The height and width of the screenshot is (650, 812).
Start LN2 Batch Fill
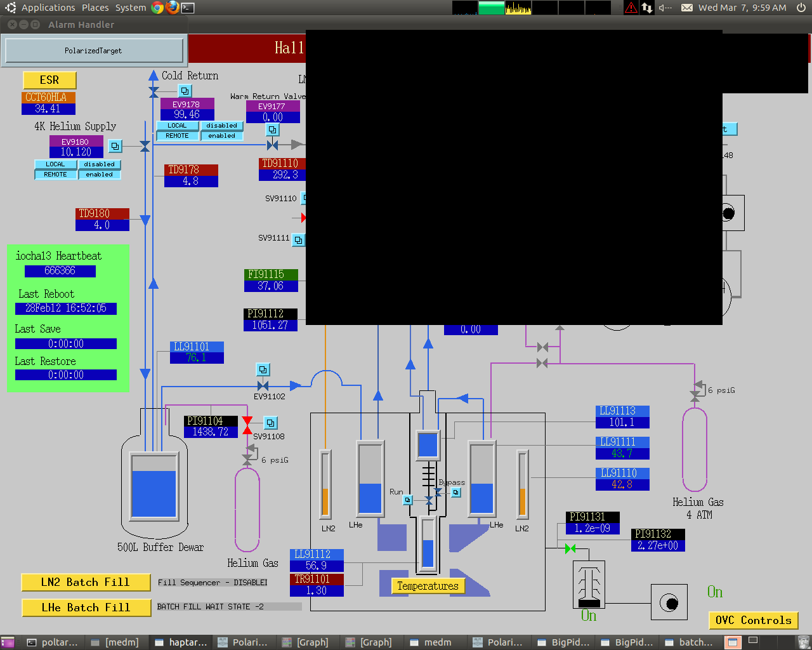(86, 582)
